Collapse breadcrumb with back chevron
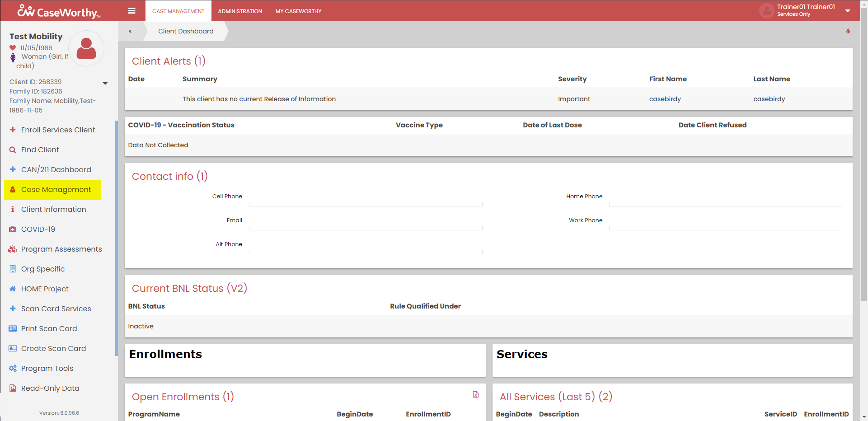The image size is (868, 421). pos(130,31)
